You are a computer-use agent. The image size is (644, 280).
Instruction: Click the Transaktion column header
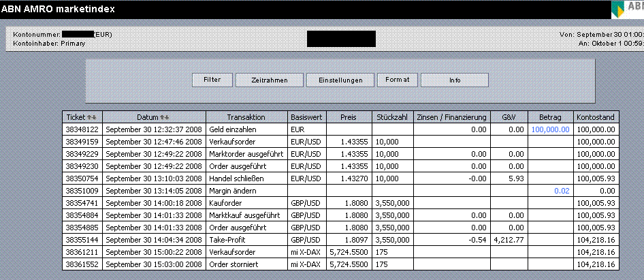click(246, 117)
